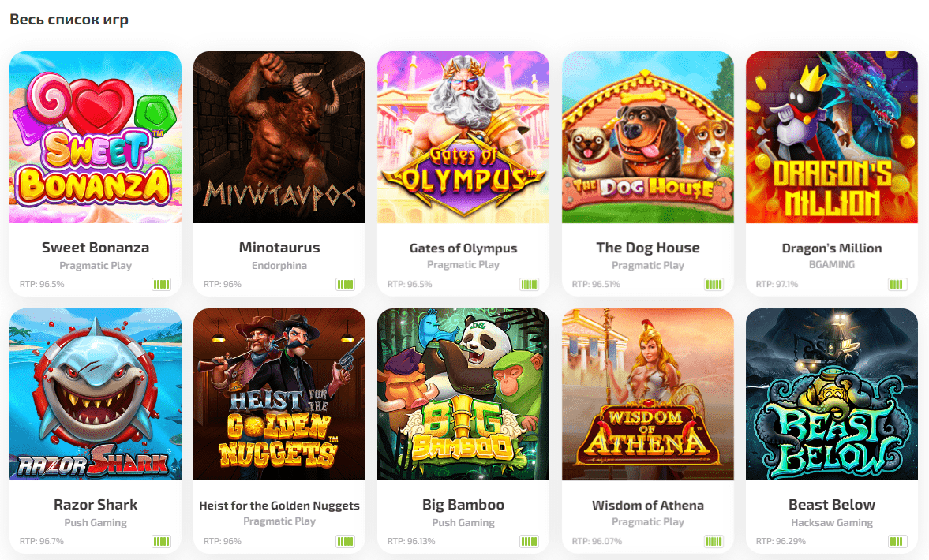Click the volatility icon on Beast Below card
This screenshot has height=560, width=929.
[897, 541]
